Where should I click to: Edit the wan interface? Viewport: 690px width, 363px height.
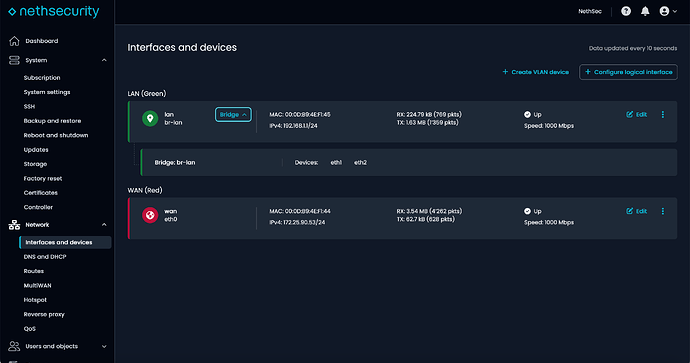click(636, 211)
